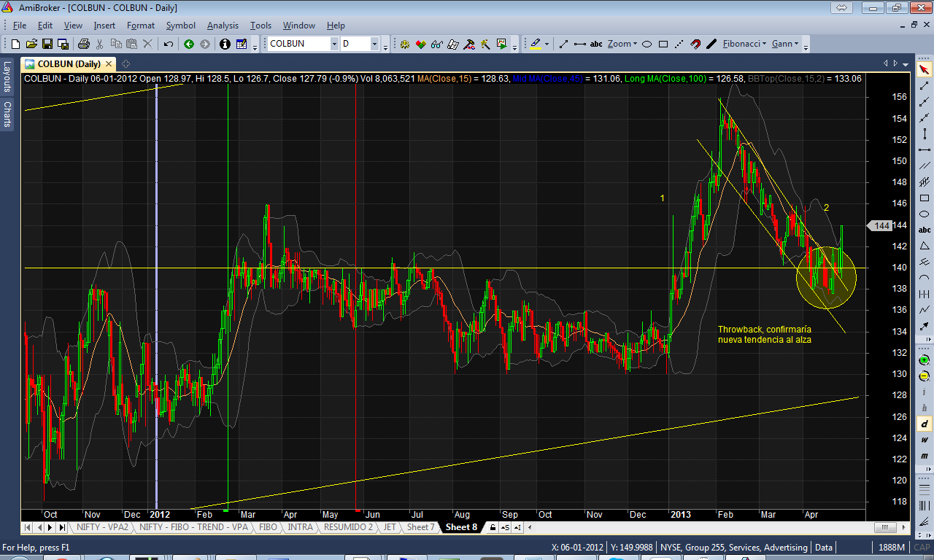Toggle the red magnet snap-to-price tool
This screenshot has width=934, height=560.
(695, 44)
